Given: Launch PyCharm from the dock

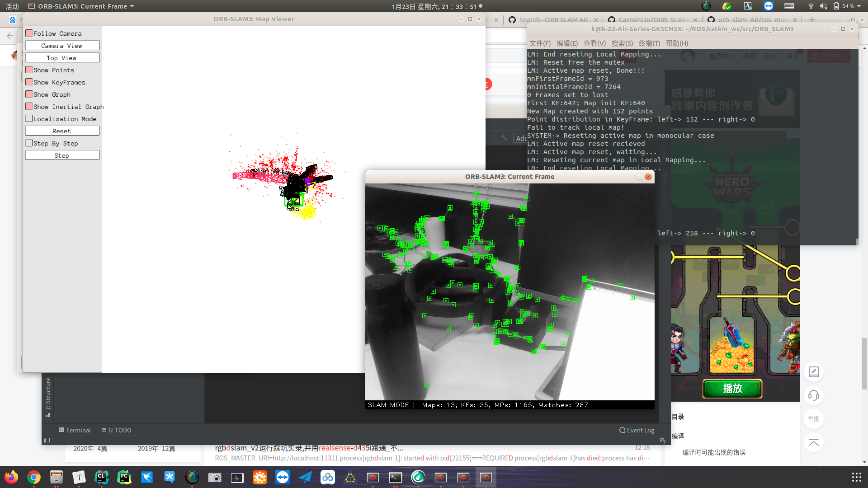Looking at the screenshot, I should click(x=124, y=477).
